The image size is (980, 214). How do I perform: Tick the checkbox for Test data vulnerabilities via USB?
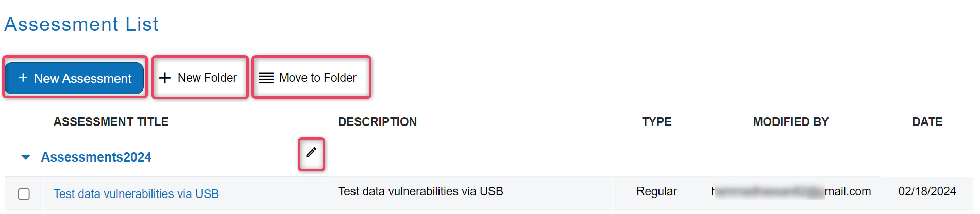[x=24, y=194]
